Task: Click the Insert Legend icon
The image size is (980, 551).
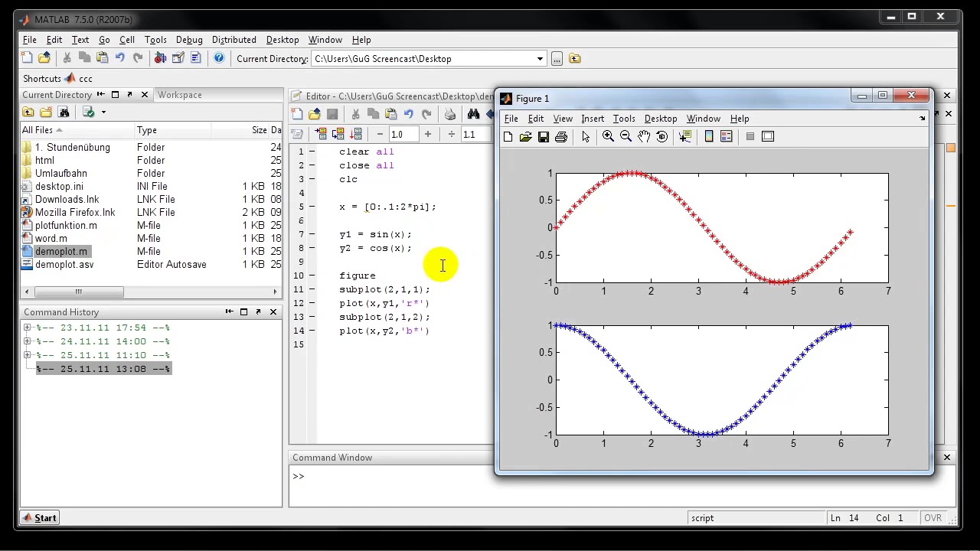Action: (x=727, y=136)
